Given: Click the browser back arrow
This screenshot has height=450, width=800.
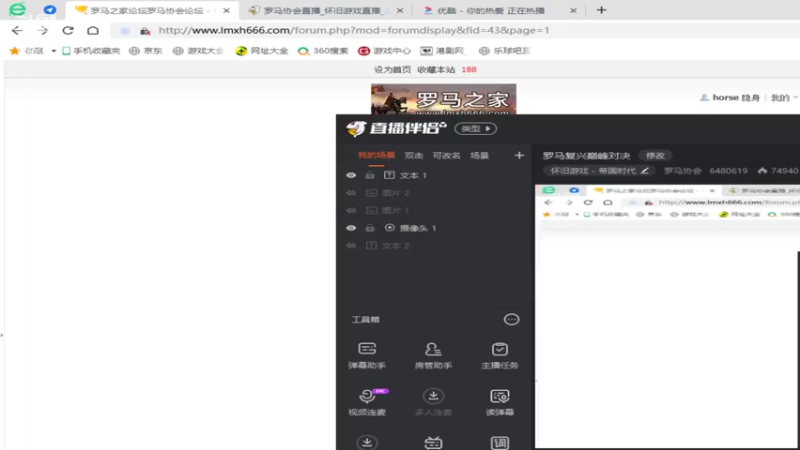Looking at the screenshot, I should [x=17, y=31].
